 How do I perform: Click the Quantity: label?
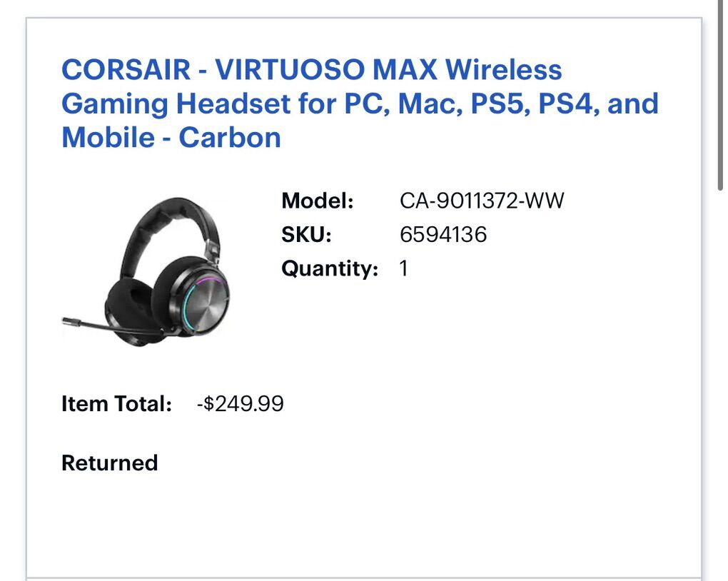tap(330, 268)
